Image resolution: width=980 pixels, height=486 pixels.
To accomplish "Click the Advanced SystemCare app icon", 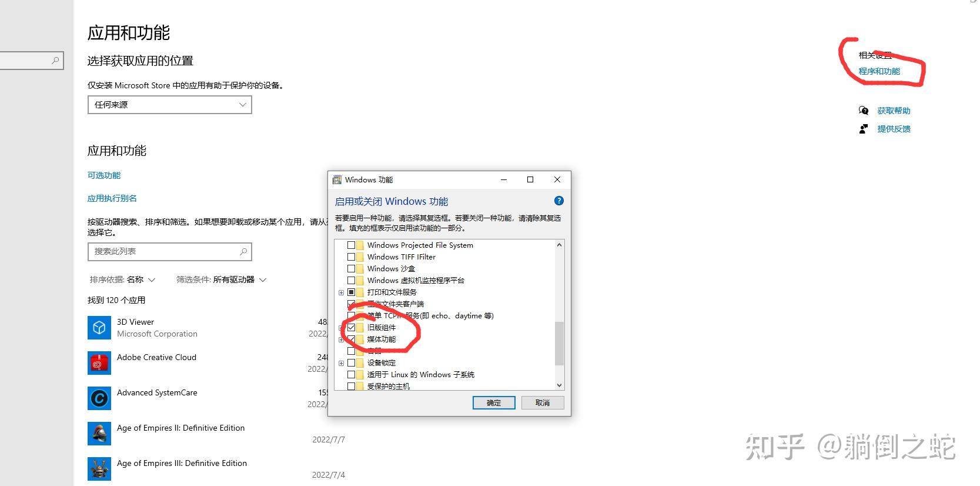I will tap(99, 398).
